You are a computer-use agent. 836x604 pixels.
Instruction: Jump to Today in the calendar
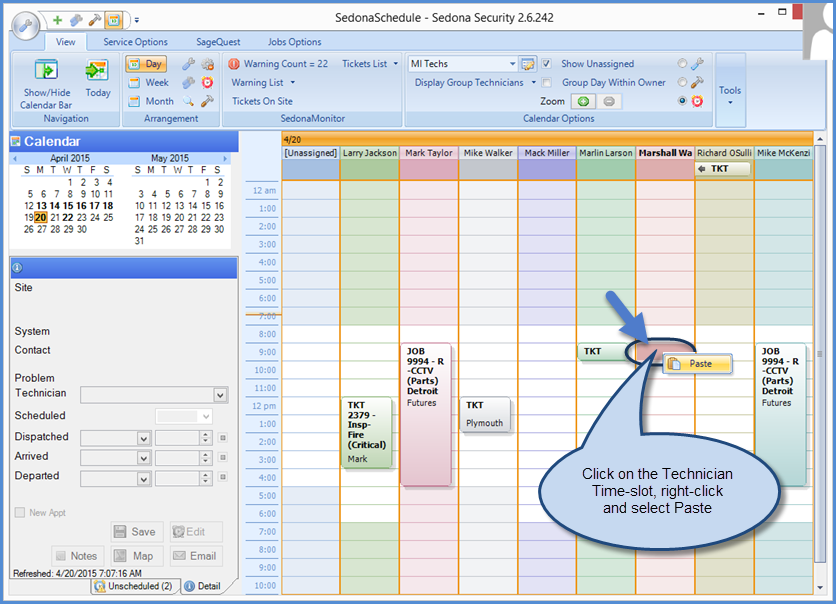[98, 78]
